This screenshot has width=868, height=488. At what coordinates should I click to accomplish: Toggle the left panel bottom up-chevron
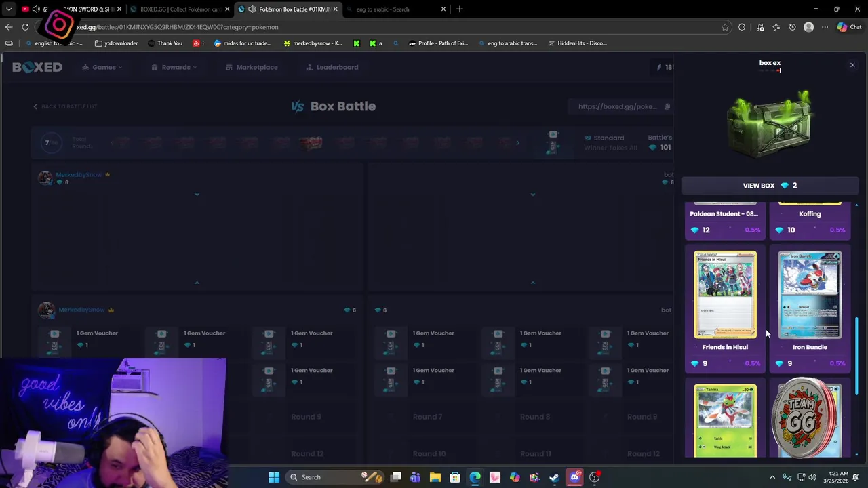point(197,282)
